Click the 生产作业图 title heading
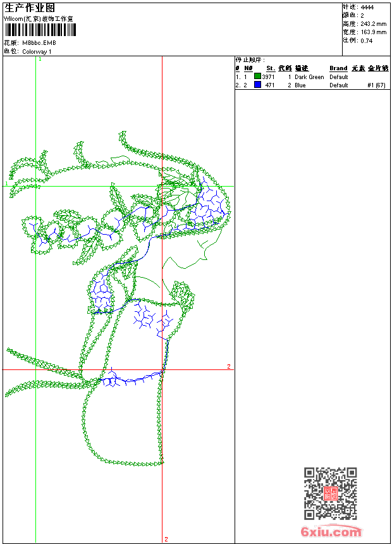Screen dimensions: 392x544 [30, 8]
